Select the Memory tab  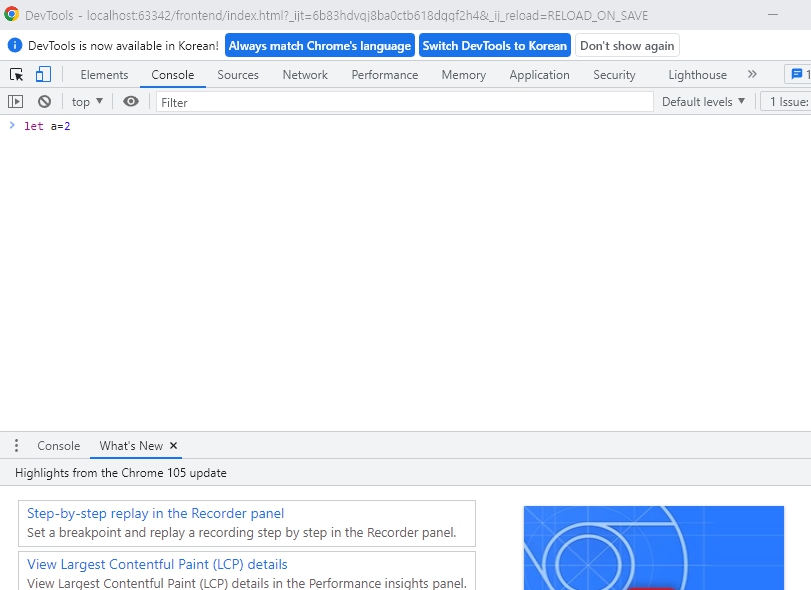(464, 75)
